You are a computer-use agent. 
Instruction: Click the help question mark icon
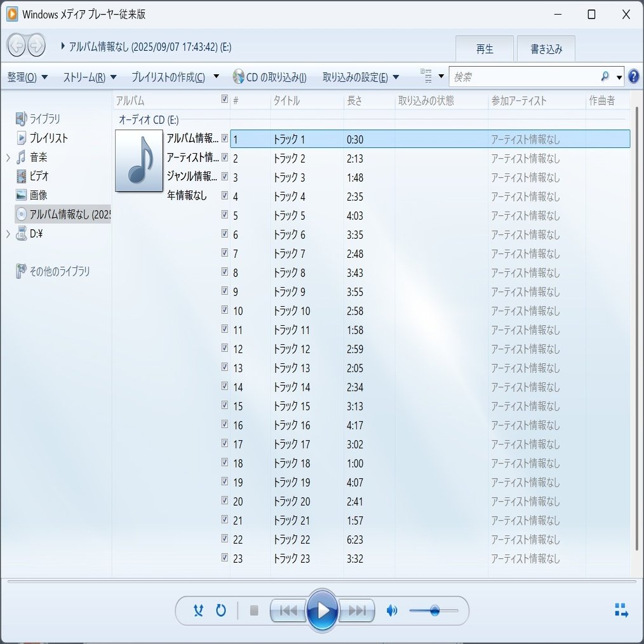634,76
